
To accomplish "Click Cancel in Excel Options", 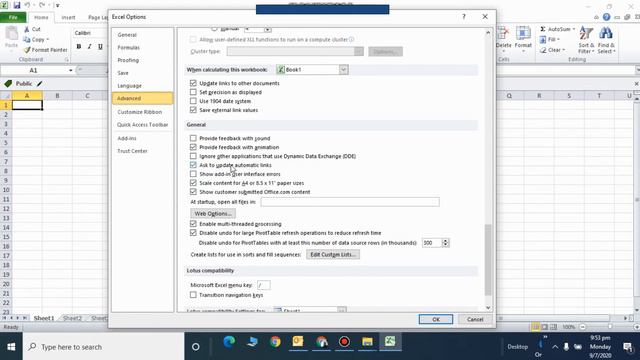I will click(x=475, y=319).
